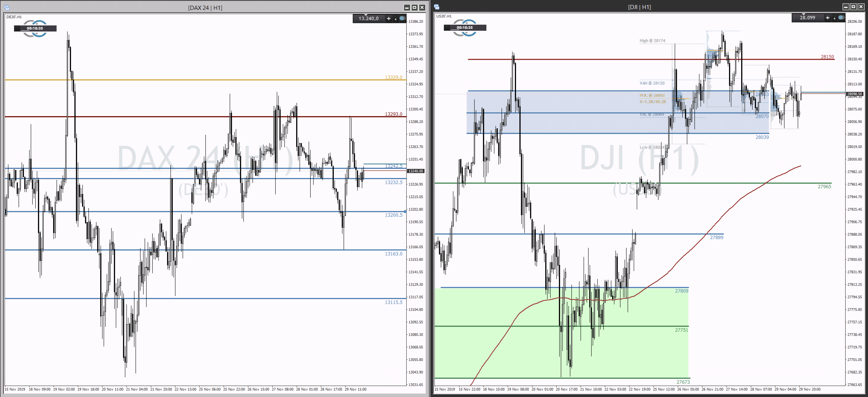Click crosshair icon in DAX price panel
Screen dimensions: 868x397
(x=388, y=19)
